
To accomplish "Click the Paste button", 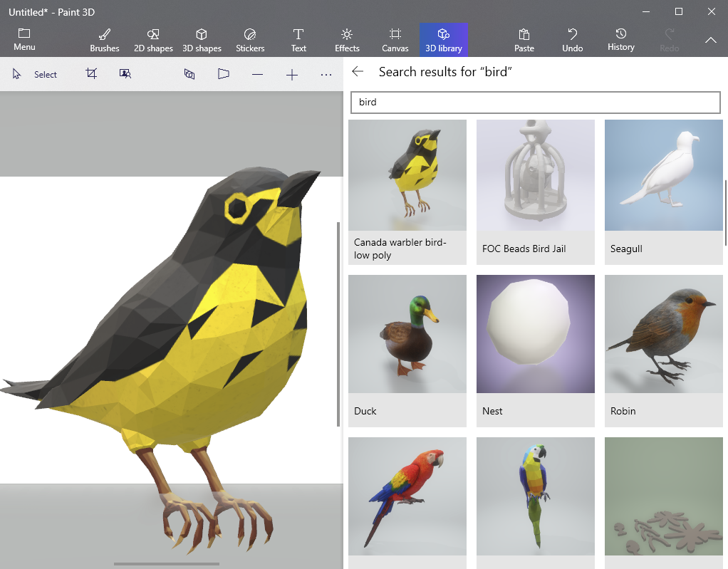I will tap(524, 41).
